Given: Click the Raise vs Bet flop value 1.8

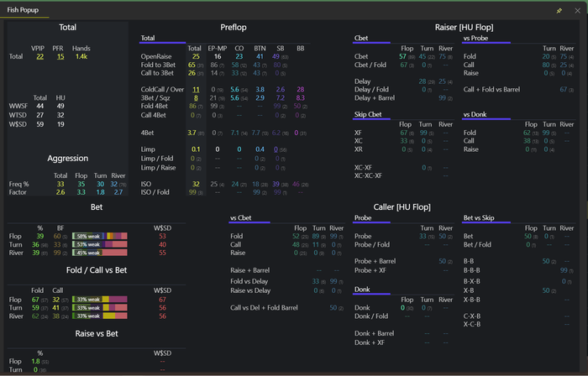Looking at the screenshot, I should (35, 362).
